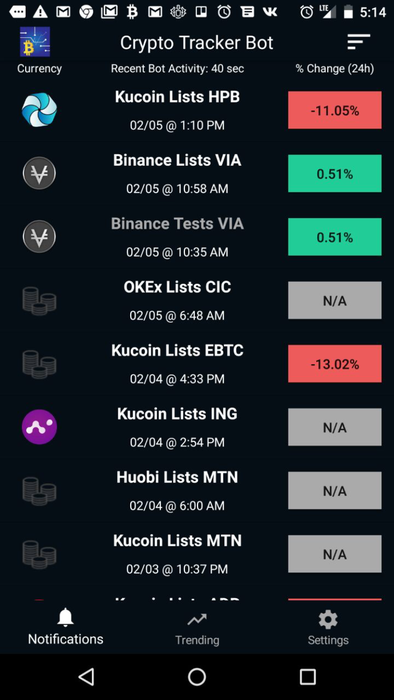The width and height of the screenshot is (394, 700).
Task: Tap the % Change (24h) column header
Action: click(x=335, y=69)
